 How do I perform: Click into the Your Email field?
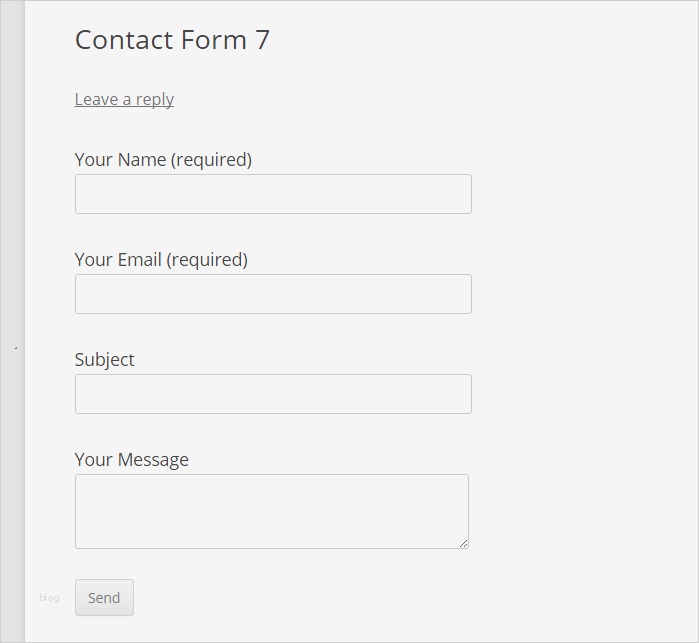[273, 294]
